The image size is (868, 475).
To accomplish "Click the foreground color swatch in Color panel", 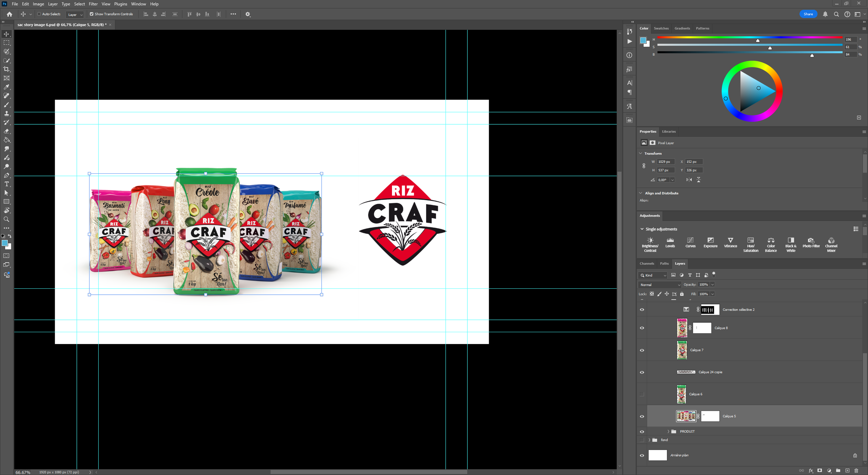I will (643, 40).
